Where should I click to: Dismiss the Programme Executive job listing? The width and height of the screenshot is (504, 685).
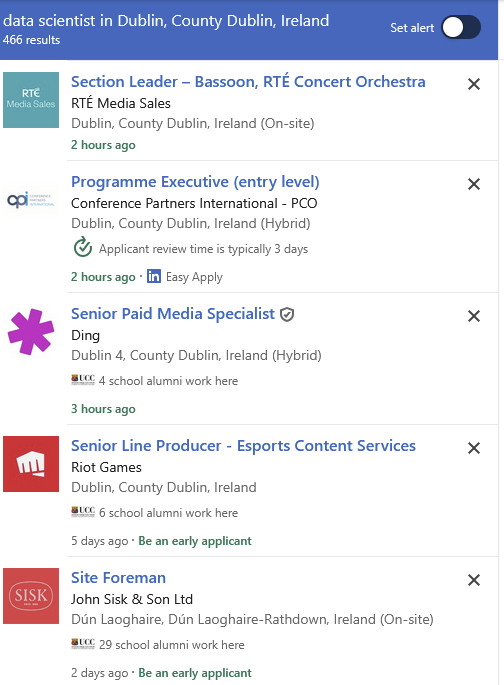474,184
